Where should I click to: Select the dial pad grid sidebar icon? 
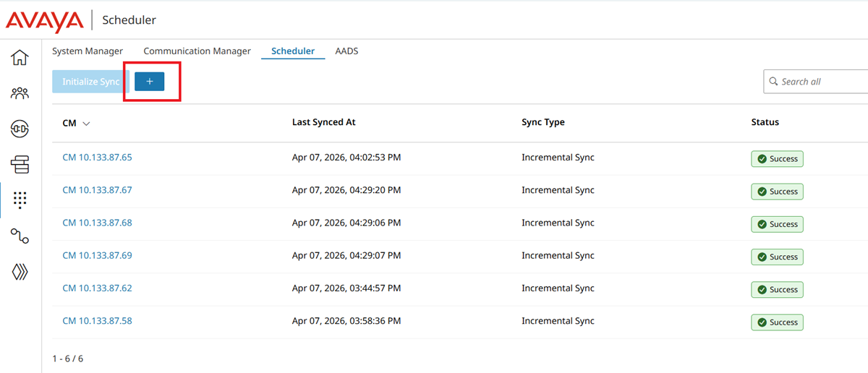tap(20, 200)
